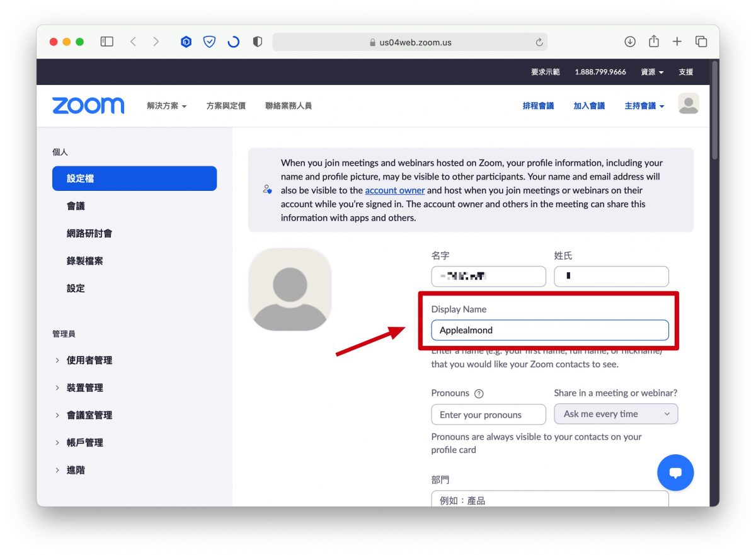Image resolution: width=756 pixels, height=555 pixels.
Task: Click the circular loading extension icon
Action: tap(233, 42)
